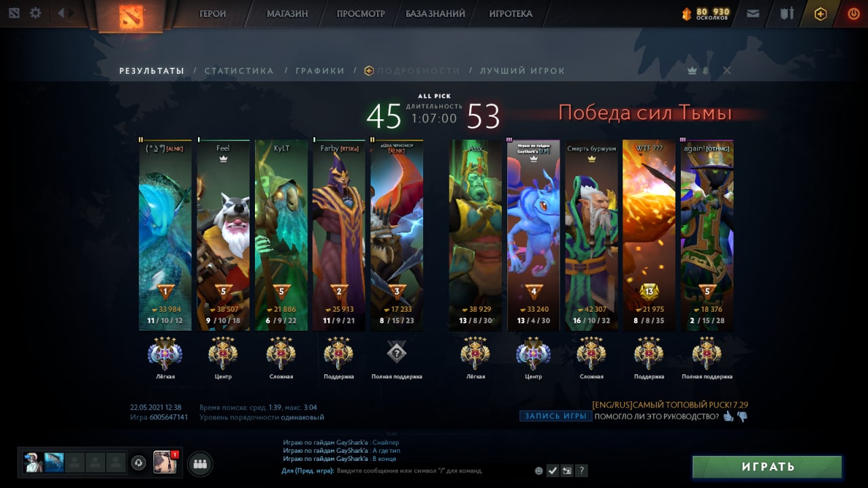The height and width of the screenshot is (488, 868).
Task: Open the chat help question mark button
Action: (581, 470)
